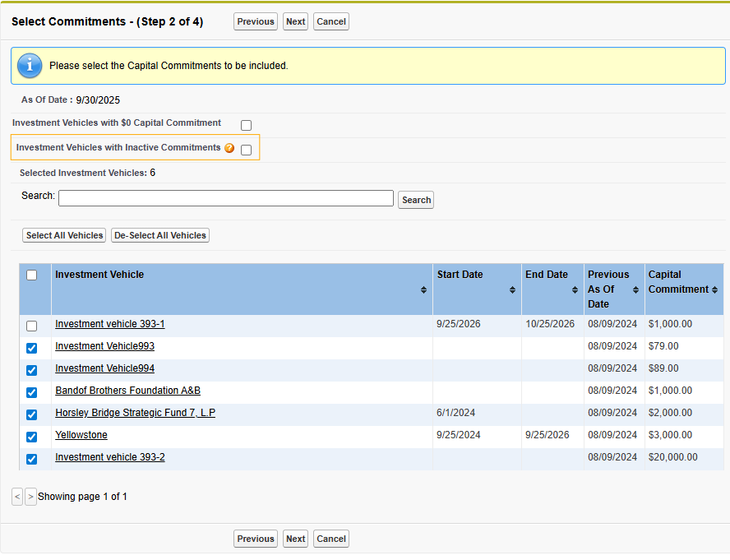This screenshot has width=730, height=560.
Task: Click the Selected Investment Vehicles count
Action: coord(153,173)
